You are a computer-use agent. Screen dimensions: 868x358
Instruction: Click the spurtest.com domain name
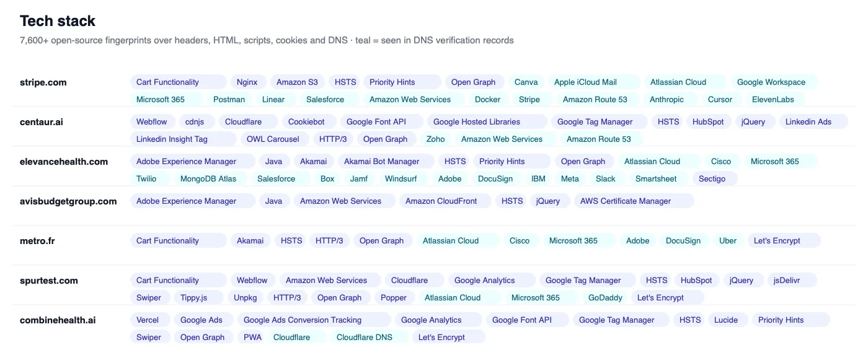tap(49, 281)
